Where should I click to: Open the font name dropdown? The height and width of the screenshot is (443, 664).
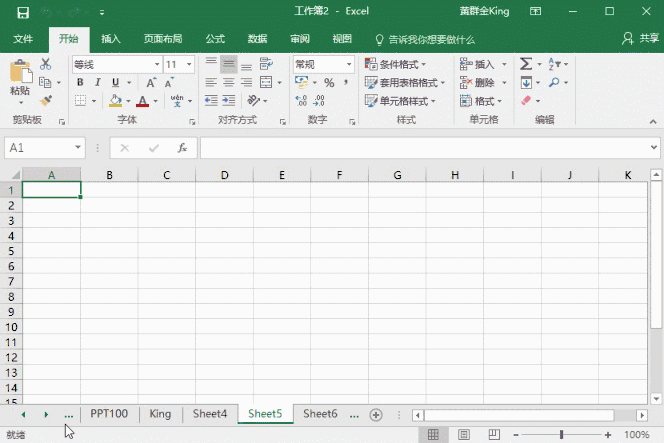(157, 64)
